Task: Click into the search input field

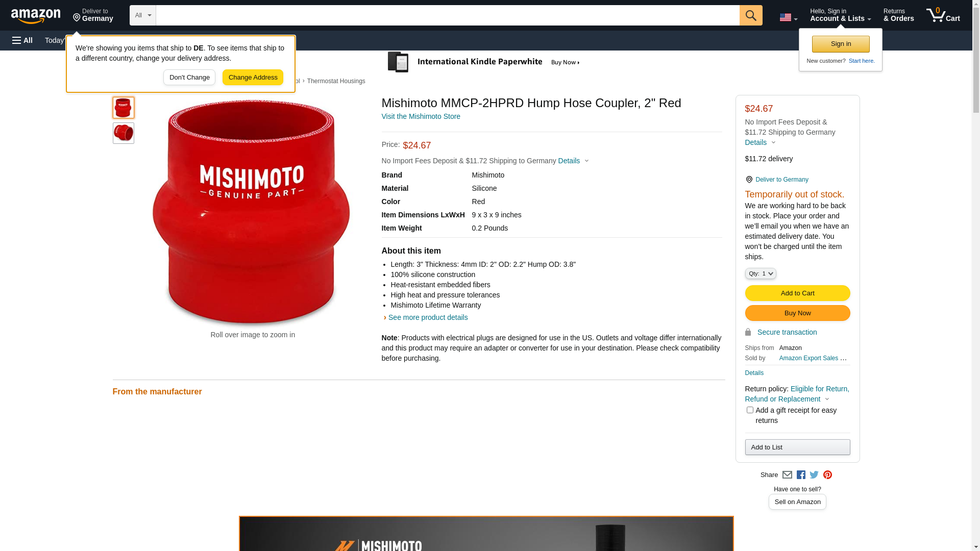Action: point(448,15)
